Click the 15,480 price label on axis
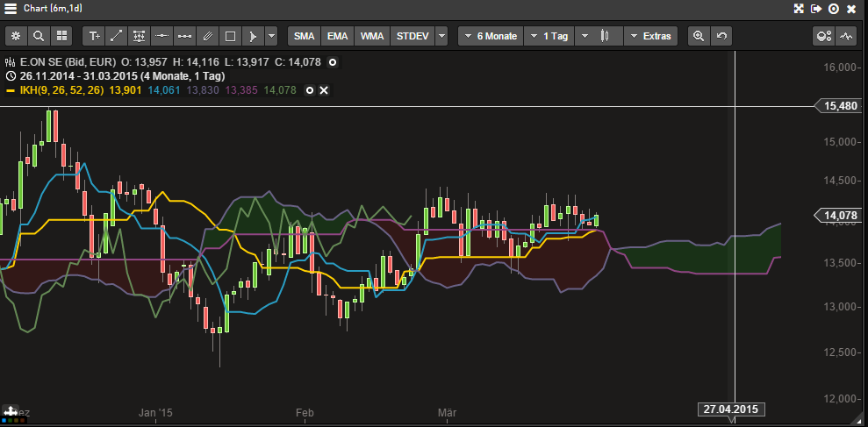The image size is (868, 427). [x=837, y=105]
